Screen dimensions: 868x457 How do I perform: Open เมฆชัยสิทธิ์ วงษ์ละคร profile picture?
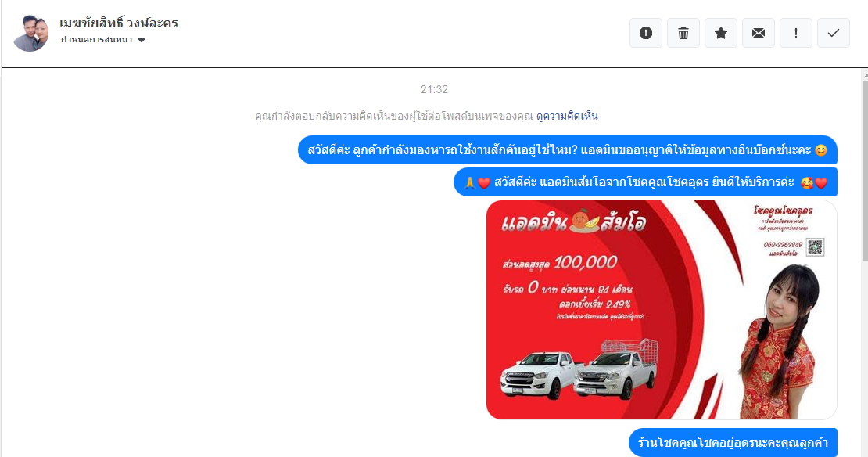click(x=31, y=33)
